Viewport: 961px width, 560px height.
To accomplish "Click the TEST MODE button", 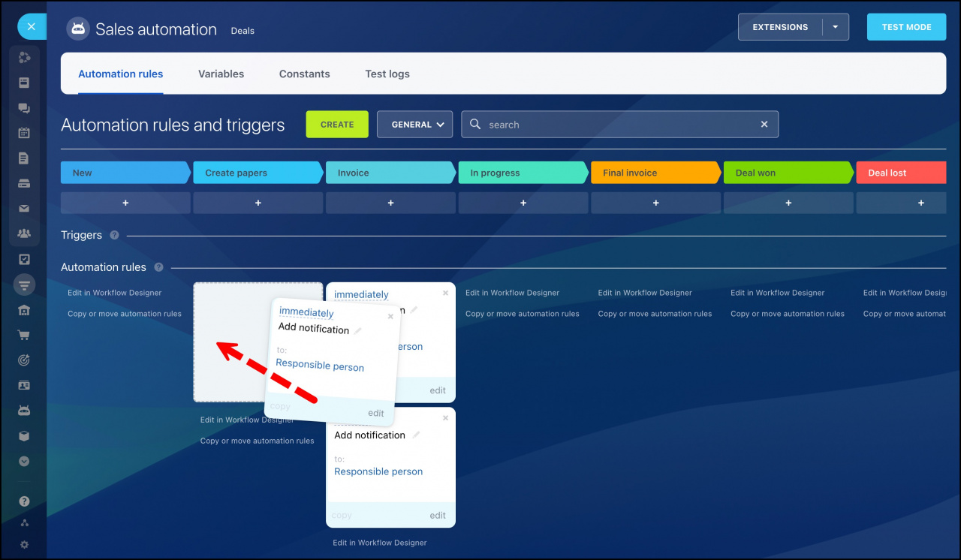I will pos(906,27).
